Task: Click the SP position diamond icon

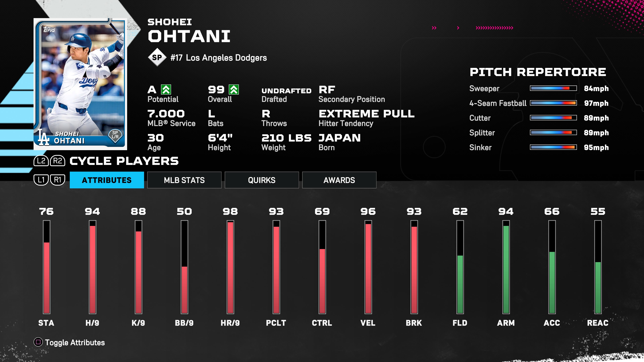Action: [x=157, y=57]
